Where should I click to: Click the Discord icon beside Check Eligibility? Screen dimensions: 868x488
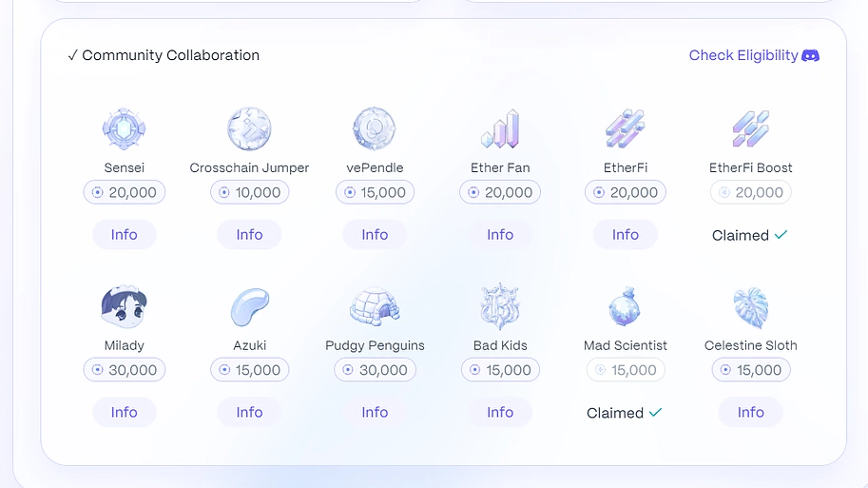[x=810, y=55]
